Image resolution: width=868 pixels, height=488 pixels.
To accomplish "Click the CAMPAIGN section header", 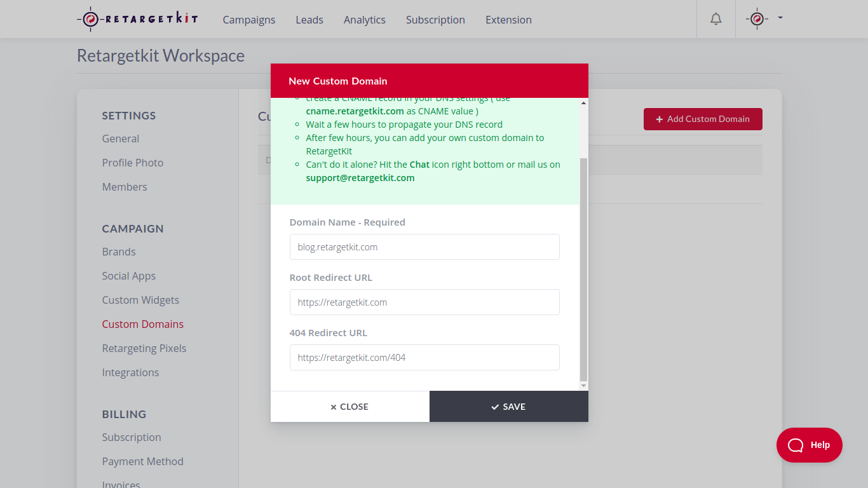I will coord(133,229).
